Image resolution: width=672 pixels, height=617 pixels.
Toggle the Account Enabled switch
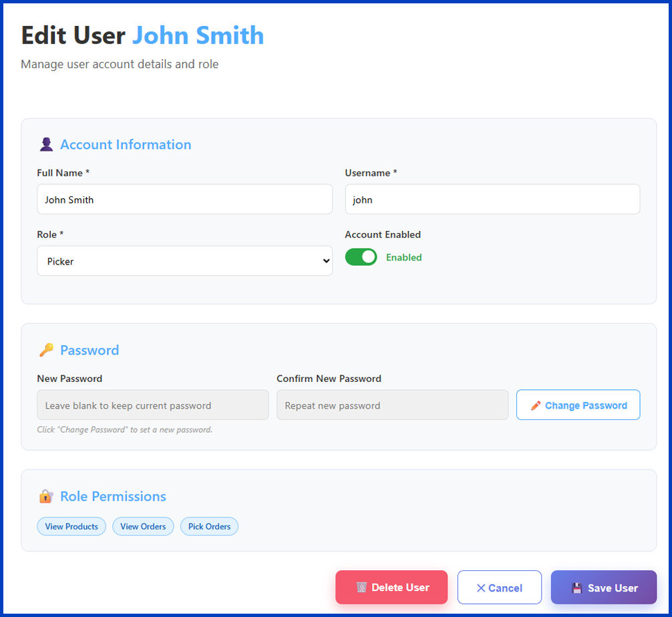point(361,257)
